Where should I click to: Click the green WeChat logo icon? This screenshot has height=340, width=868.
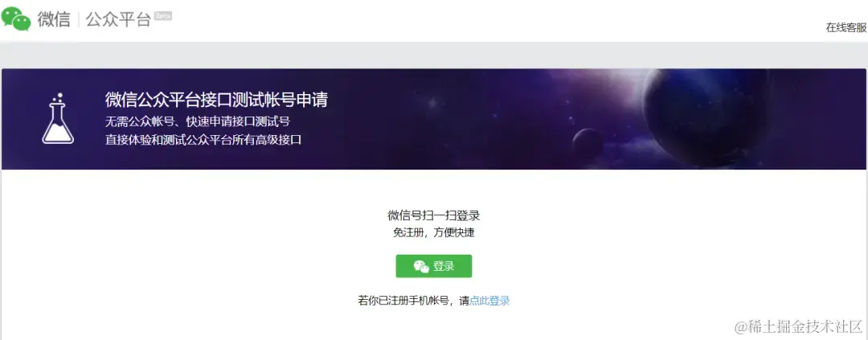pos(16,18)
